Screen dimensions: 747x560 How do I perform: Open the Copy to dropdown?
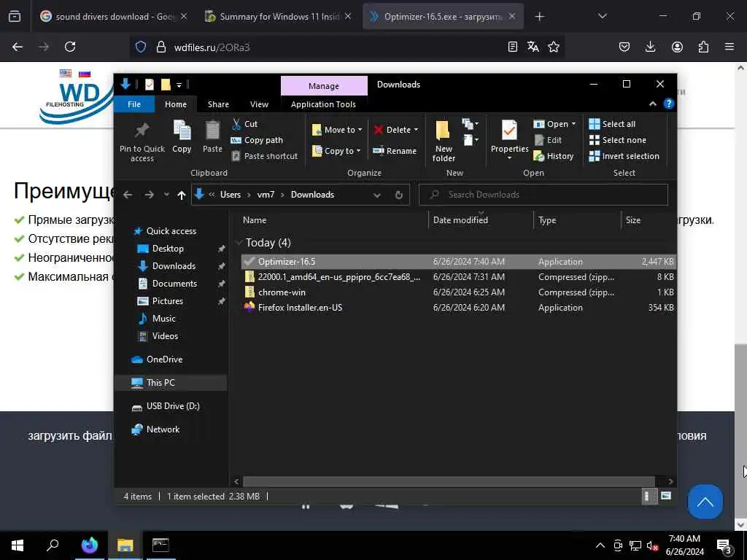pos(336,150)
